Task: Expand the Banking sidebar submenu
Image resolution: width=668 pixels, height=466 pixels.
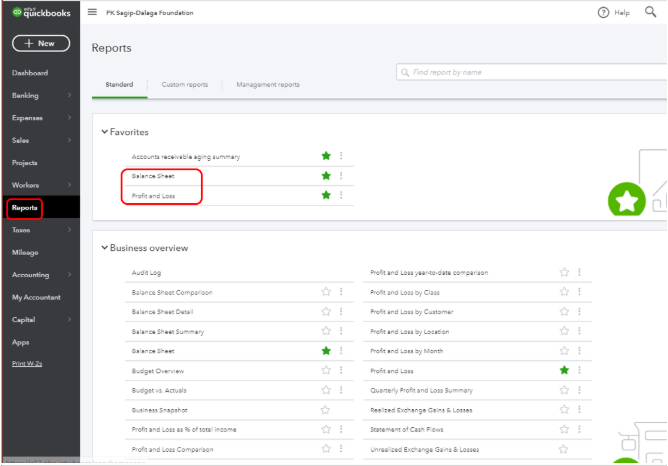Action: pyautogui.click(x=69, y=95)
